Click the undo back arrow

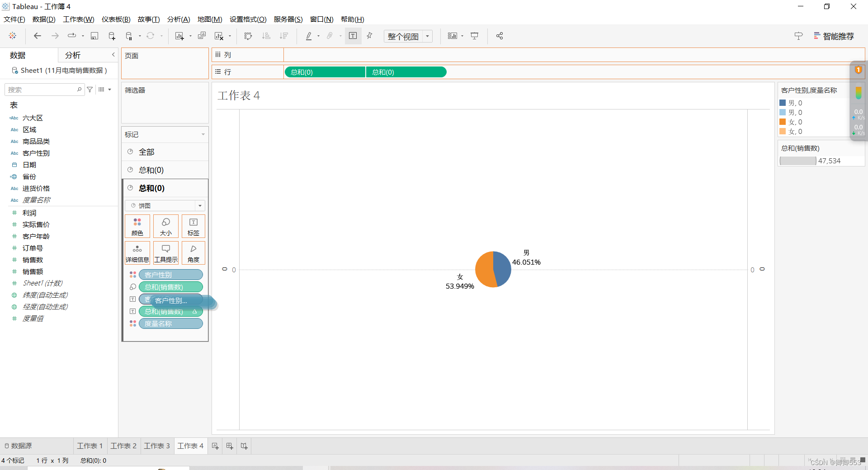[x=38, y=36]
